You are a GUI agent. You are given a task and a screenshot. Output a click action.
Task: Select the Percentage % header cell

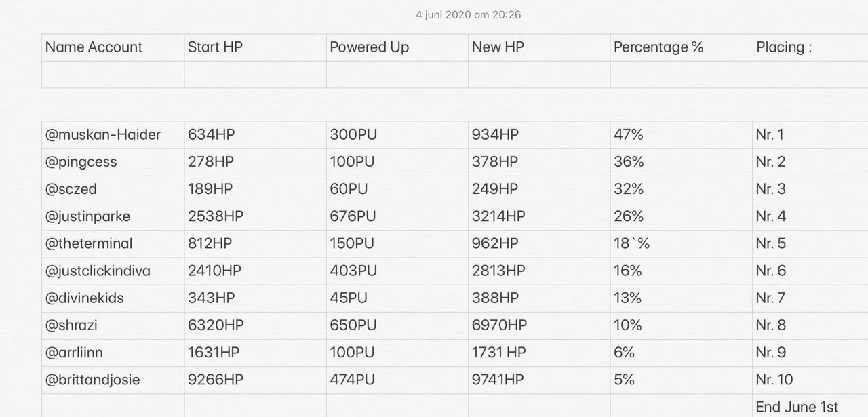(x=682, y=47)
